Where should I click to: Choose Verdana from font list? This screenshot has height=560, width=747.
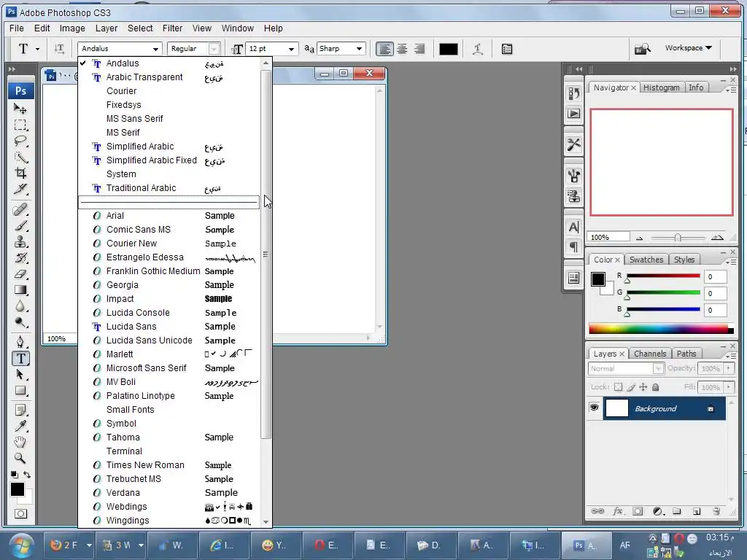coord(169,493)
